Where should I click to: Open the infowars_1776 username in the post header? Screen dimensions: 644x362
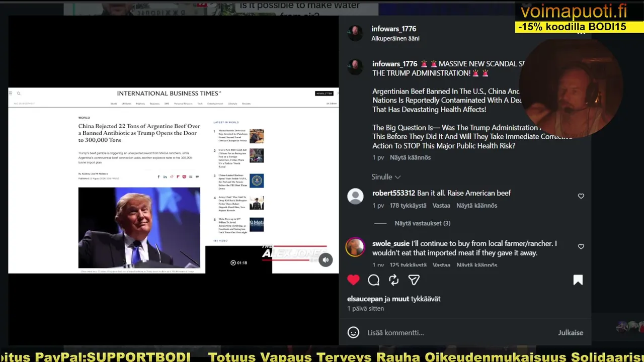tap(394, 29)
